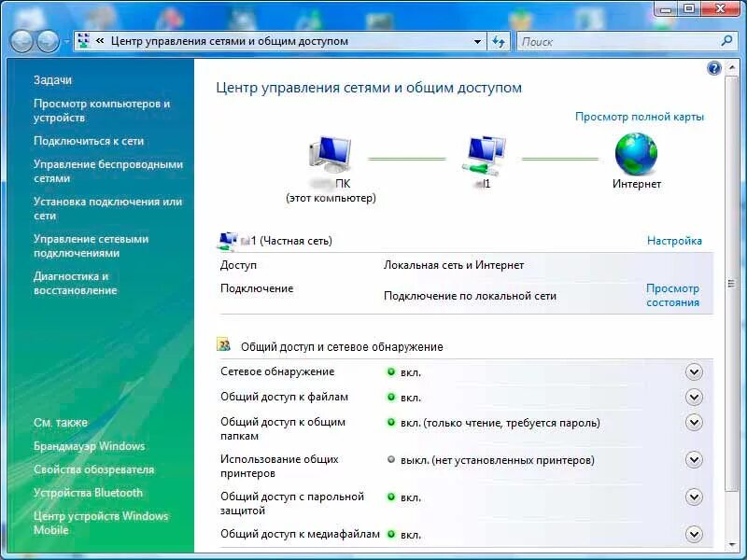Click the magnifier search icon
The image size is (747, 560).
click(726, 41)
